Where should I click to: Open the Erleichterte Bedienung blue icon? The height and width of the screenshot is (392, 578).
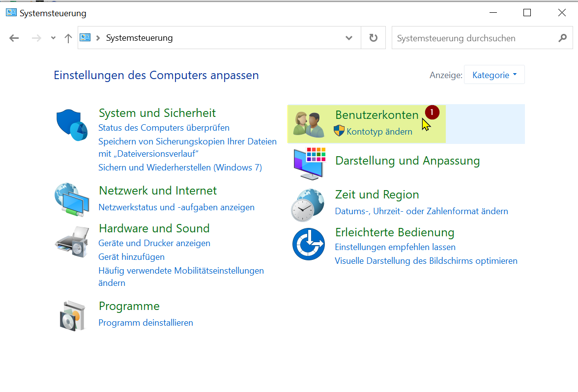point(309,244)
